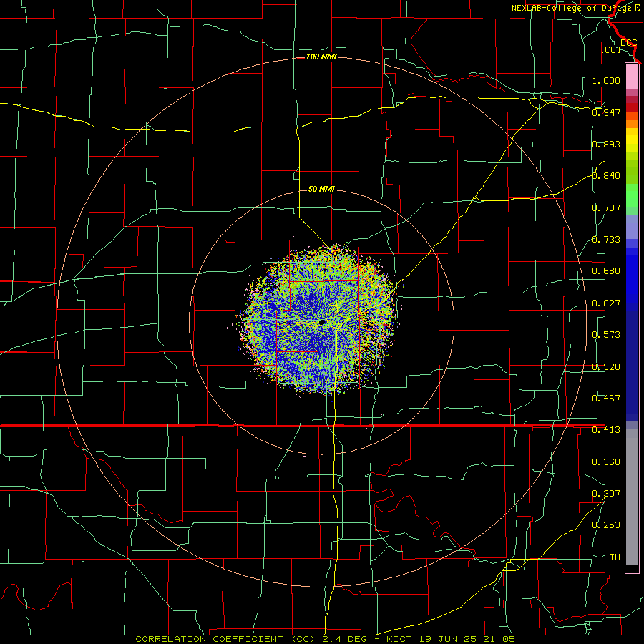This screenshot has height=644, width=644.
Task: Pick the red segment of the color bar
Action: 632,107
